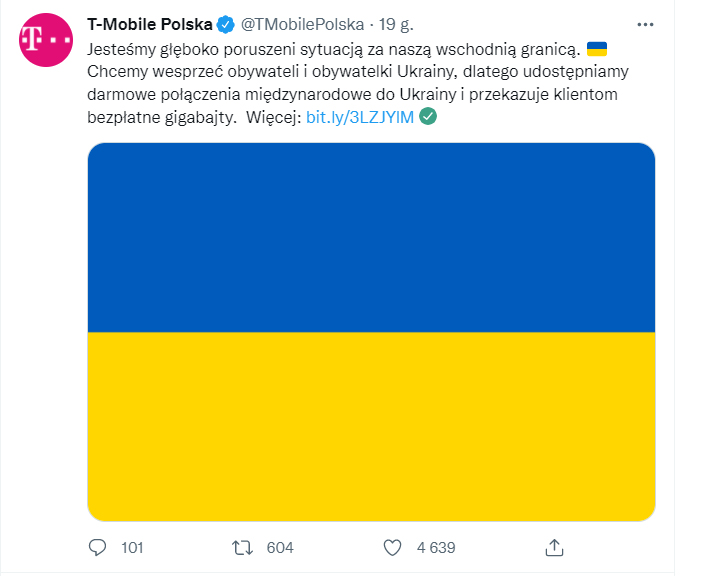Click the words 'bezpłatne gigabajty' in the tweet
The height and width of the screenshot is (576, 706).
pyautogui.click(x=162, y=117)
